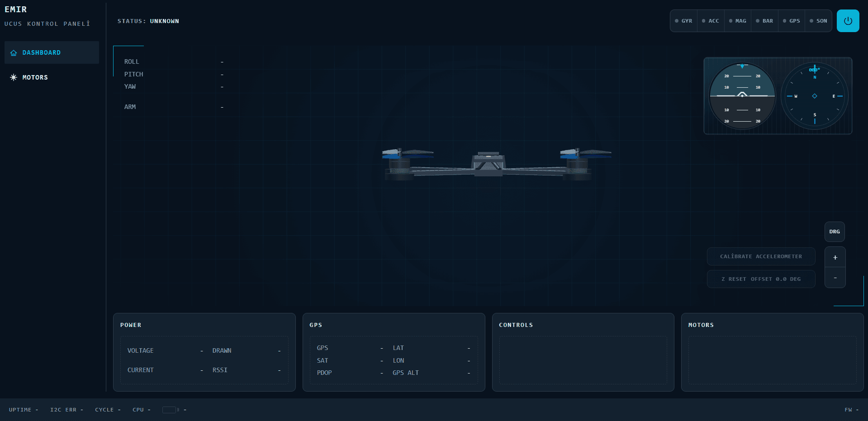Click the FW status bar entry
Image resolution: width=868 pixels, height=421 pixels.
pyautogui.click(x=852, y=410)
